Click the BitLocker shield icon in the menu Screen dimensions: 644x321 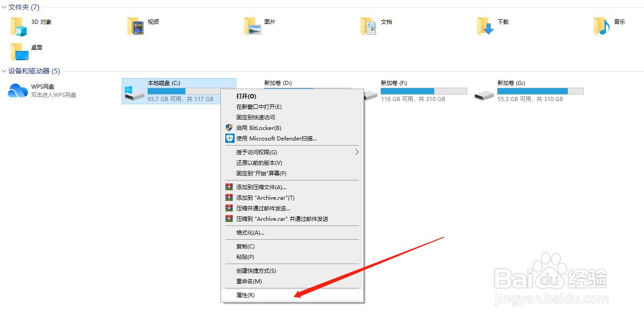tap(229, 128)
